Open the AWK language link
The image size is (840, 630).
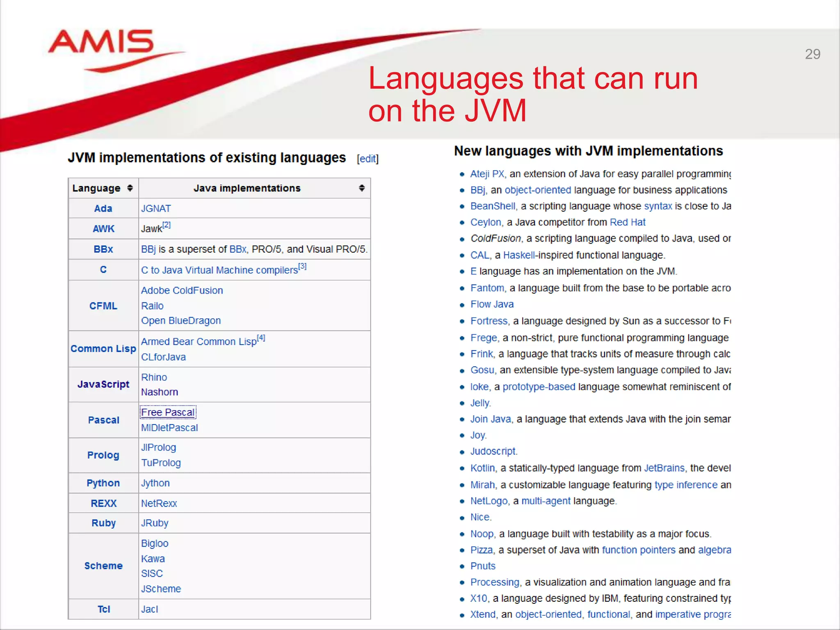[103, 229]
